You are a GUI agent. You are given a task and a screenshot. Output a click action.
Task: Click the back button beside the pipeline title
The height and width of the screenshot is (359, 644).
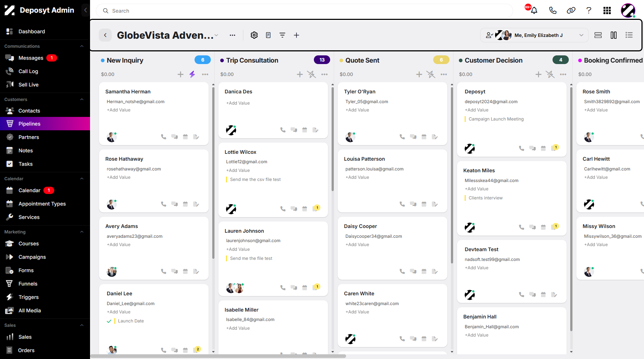coord(105,35)
